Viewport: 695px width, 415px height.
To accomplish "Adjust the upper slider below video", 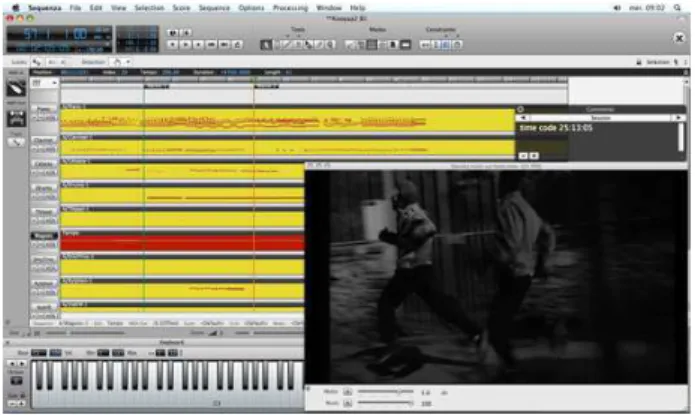I will pyautogui.click(x=385, y=392).
